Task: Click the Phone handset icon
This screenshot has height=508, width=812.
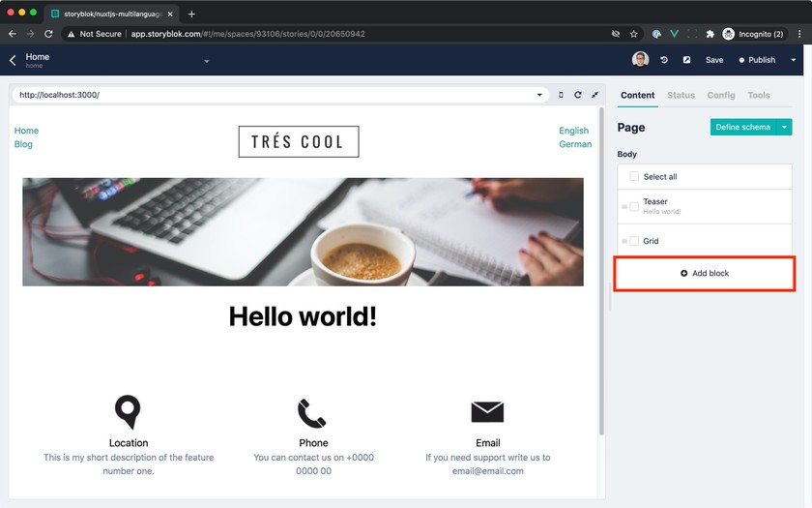Action: point(311,413)
